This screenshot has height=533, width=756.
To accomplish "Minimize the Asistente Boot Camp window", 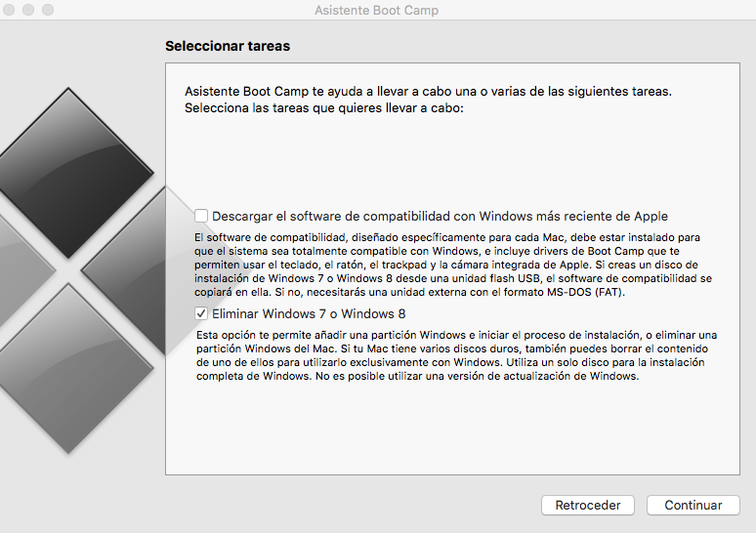I will (x=28, y=10).
